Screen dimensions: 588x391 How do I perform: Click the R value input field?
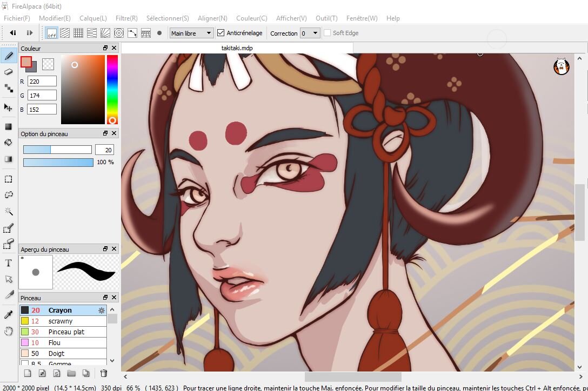click(x=42, y=82)
